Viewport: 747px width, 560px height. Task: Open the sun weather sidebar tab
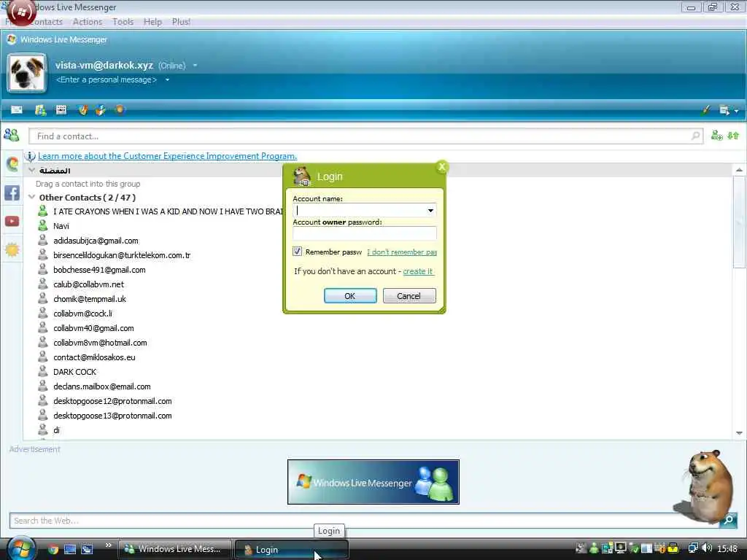click(x=12, y=249)
